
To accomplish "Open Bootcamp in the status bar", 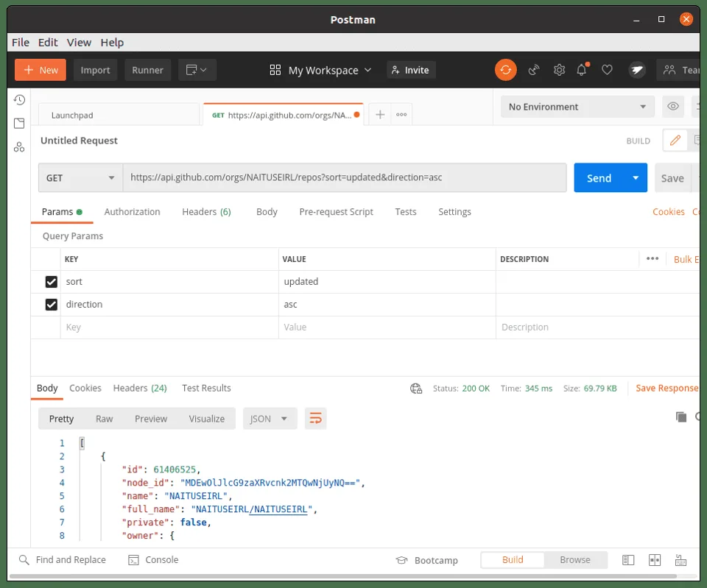I will point(426,560).
